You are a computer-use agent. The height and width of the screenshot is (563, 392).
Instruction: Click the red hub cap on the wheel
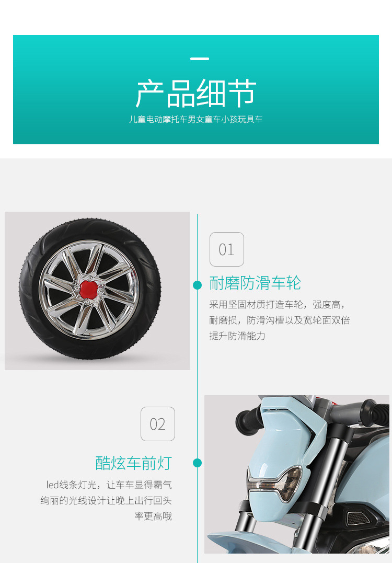pos(88,290)
